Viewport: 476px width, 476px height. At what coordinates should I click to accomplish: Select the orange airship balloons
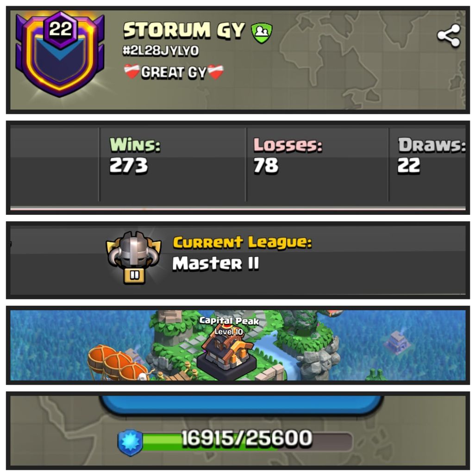118,363
